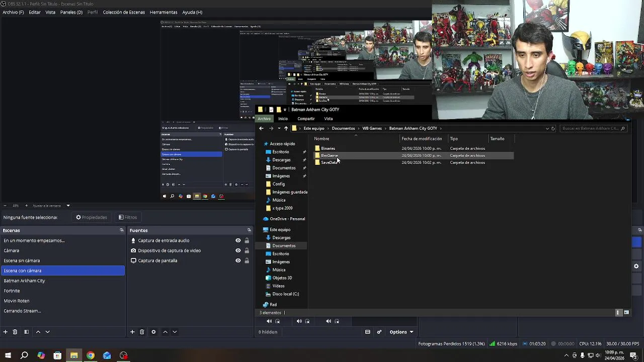
Task: Open Windows Start button
Action: 8,355
